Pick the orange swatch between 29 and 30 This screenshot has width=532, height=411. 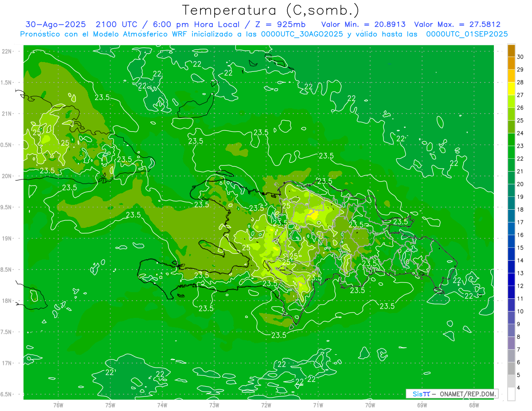[x=511, y=63]
